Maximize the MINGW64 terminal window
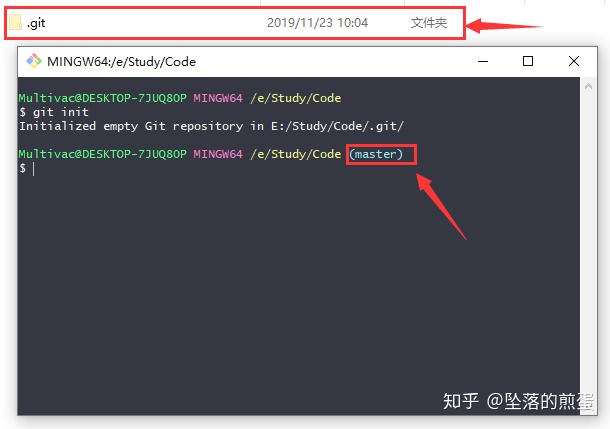Image resolution: width=610 pixels, height=429 pixels. (528, 61)
